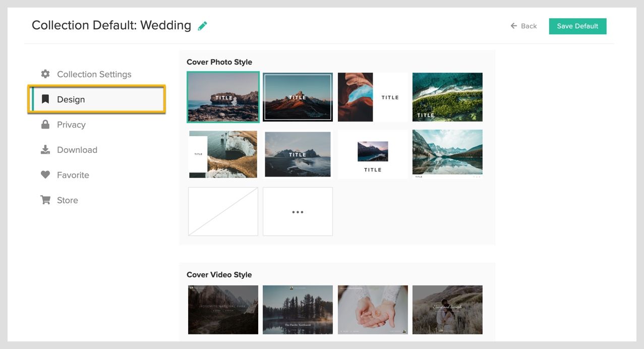
Task: Save the collection default
Action: [577, 26]
